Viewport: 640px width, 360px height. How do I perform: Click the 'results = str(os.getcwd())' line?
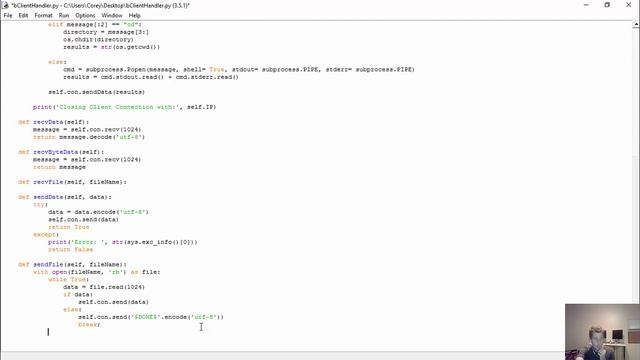[x=111, y=47]
